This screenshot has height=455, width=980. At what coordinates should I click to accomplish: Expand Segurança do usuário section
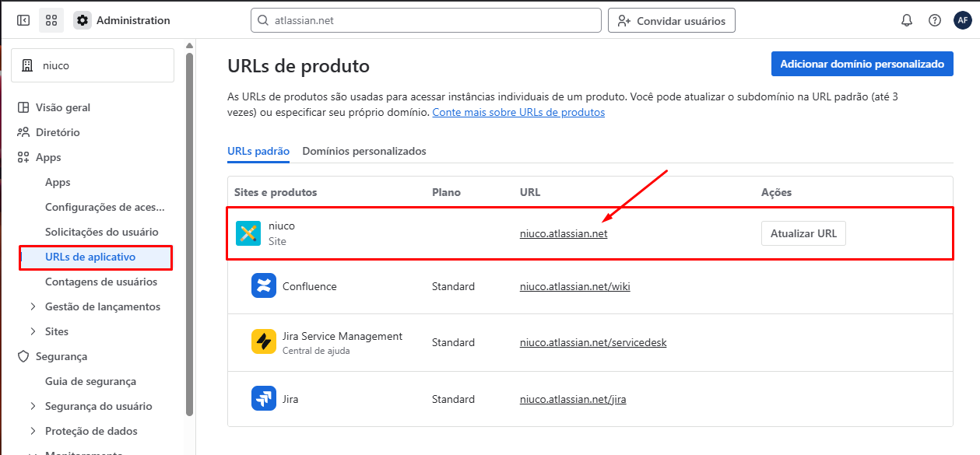pos(33,406)
